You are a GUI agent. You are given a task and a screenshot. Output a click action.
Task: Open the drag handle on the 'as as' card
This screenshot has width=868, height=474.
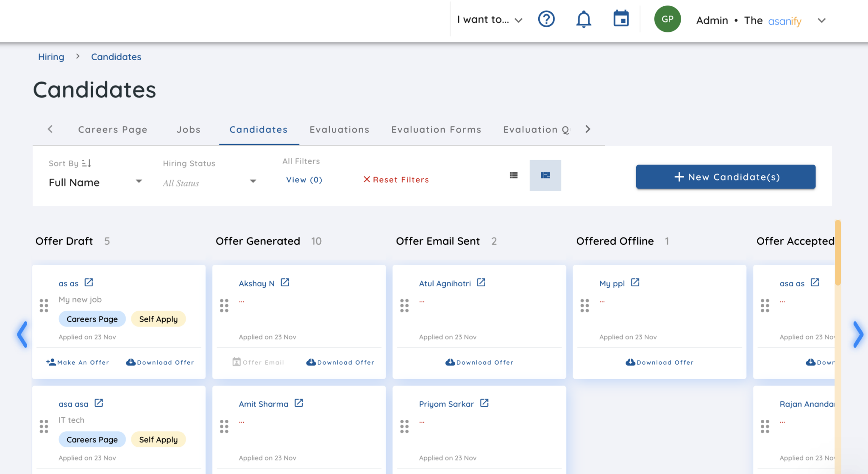point(44,305)
